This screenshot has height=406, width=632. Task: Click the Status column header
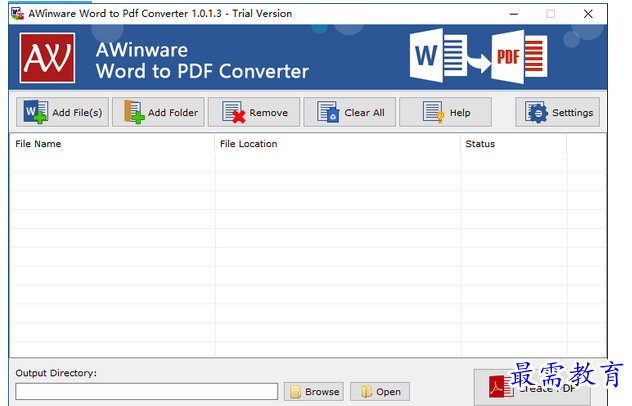(514, 144)
